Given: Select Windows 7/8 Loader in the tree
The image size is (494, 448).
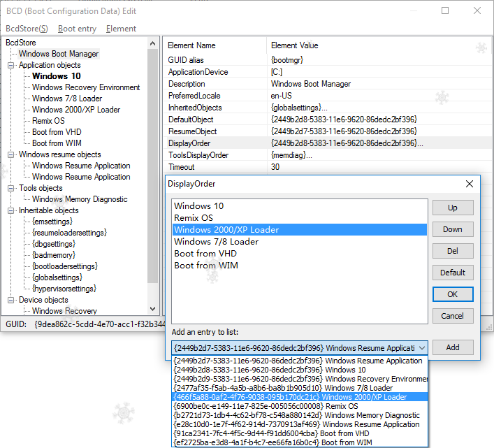Looking at the screenshot, I should 67,99.
